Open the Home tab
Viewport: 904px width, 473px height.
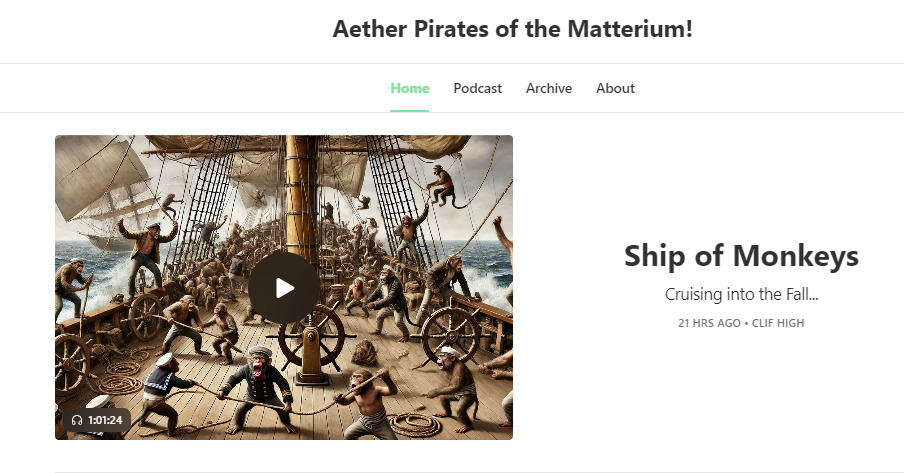pyautogui.click(x=409, y=88)
